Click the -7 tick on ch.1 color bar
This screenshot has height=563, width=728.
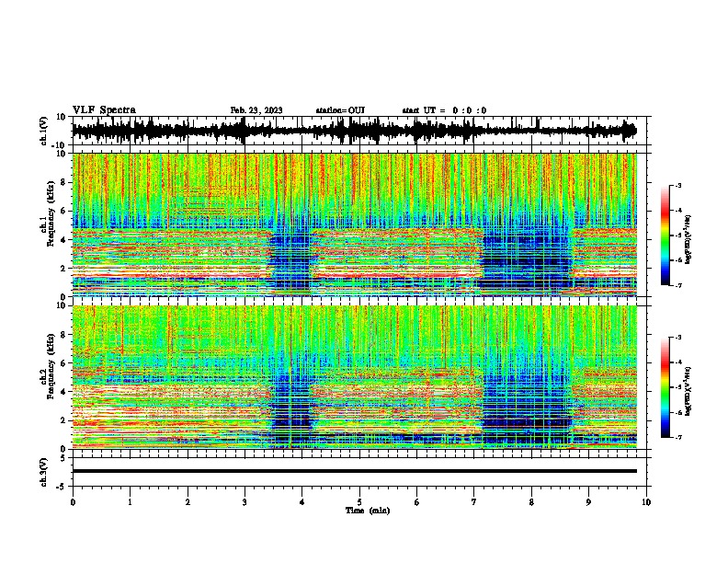click(677, 285)
